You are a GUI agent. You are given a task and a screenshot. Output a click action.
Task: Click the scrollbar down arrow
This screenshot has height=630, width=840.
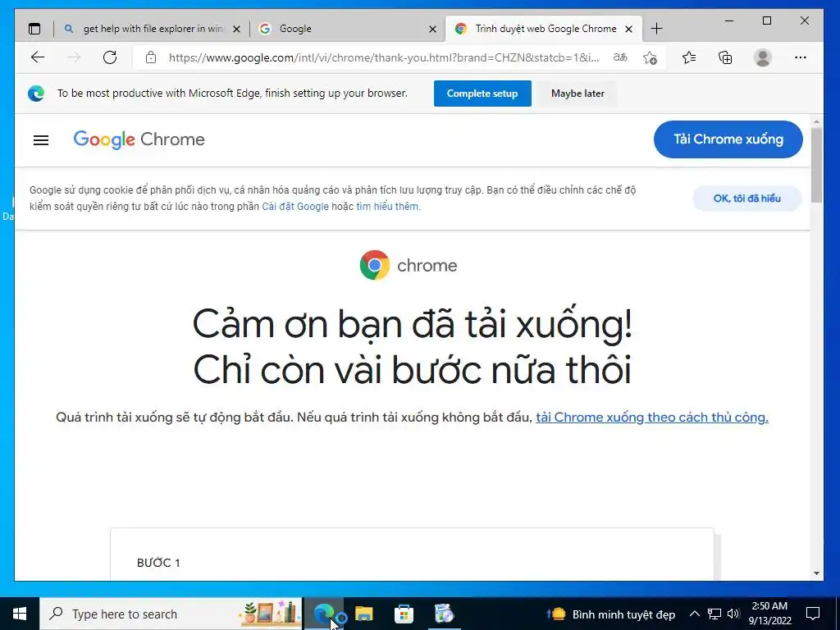click(x=816, y=573)
